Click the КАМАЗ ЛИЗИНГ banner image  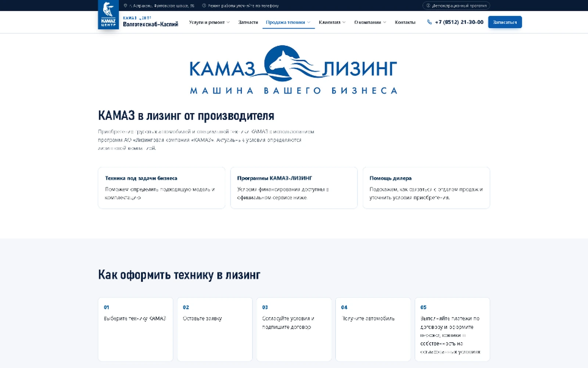click(x=294, y=70)
